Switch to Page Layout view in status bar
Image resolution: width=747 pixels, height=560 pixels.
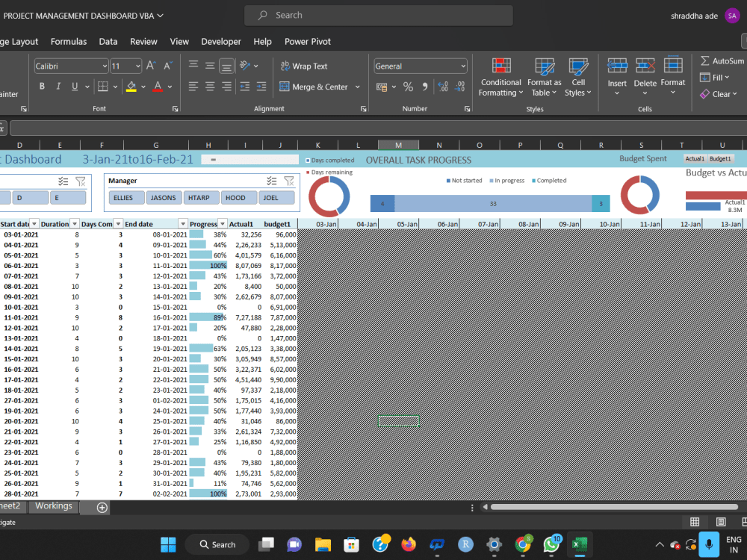(x=721, y=522)
